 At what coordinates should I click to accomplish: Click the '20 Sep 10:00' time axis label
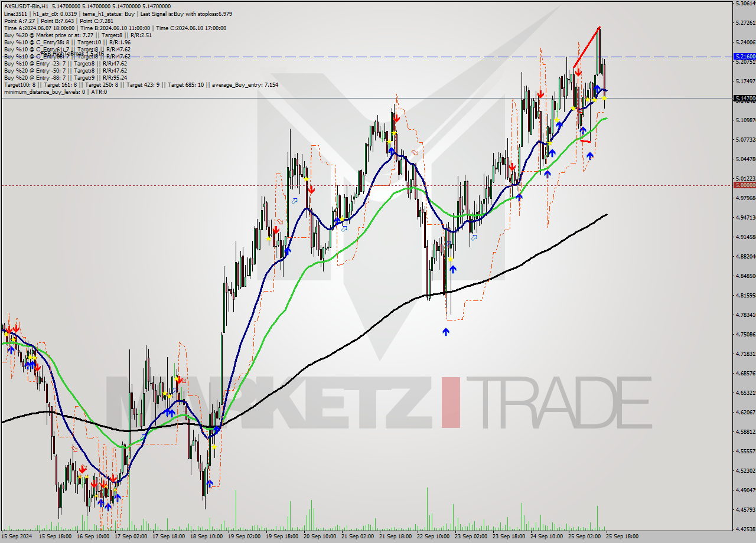pyautogui.click(x=320, y=537)
